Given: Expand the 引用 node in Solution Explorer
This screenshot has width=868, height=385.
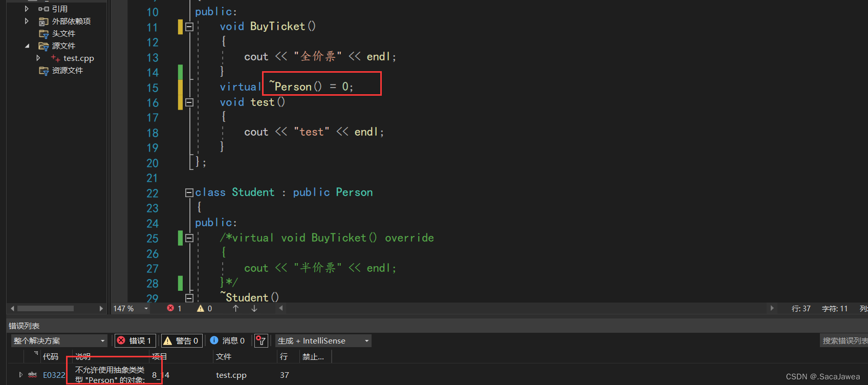Looking at the screenshot, I should click(27, 9).
